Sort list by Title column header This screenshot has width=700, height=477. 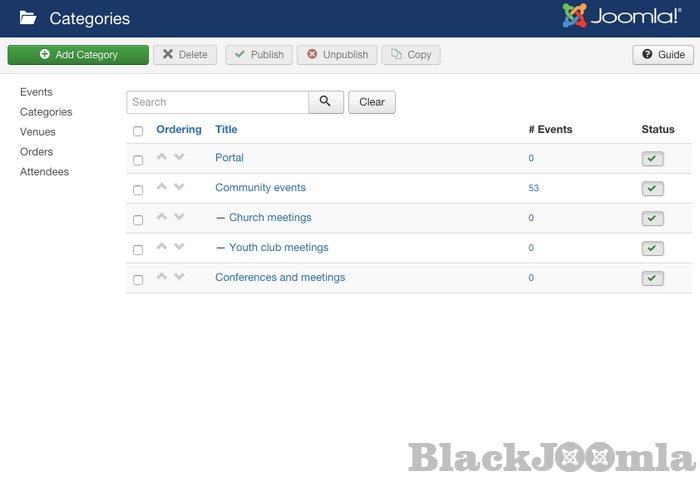(x=226, y=130)
